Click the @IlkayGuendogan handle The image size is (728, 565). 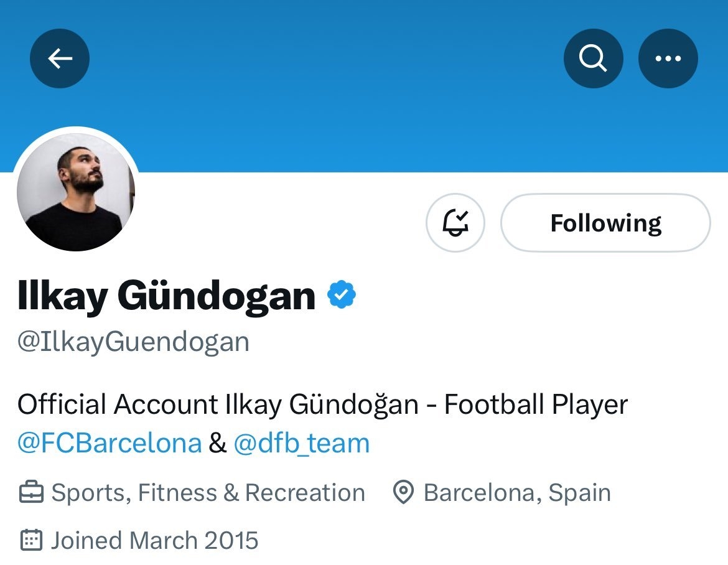pos(134,342)
